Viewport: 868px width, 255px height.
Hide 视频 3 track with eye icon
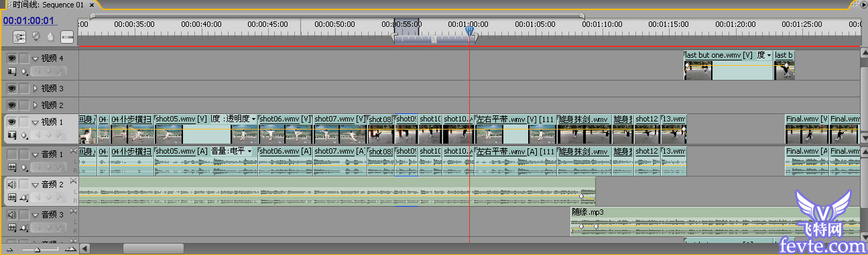coord(11,88)
